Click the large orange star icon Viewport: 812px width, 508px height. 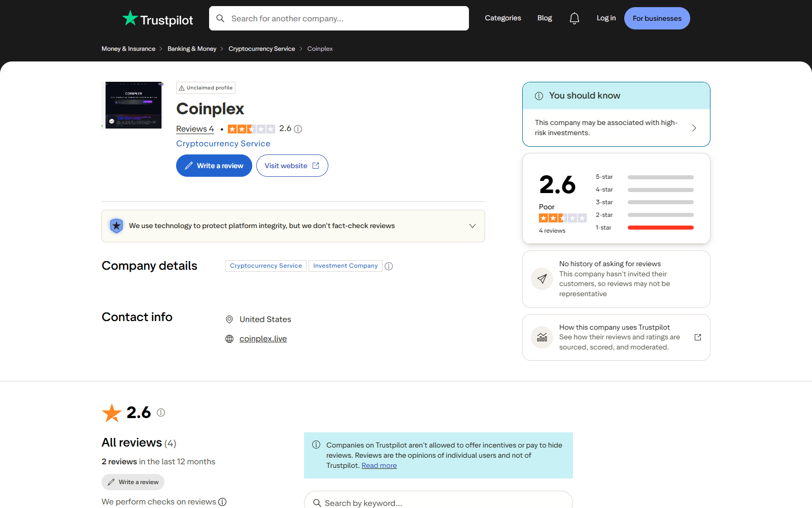point(112,412)
